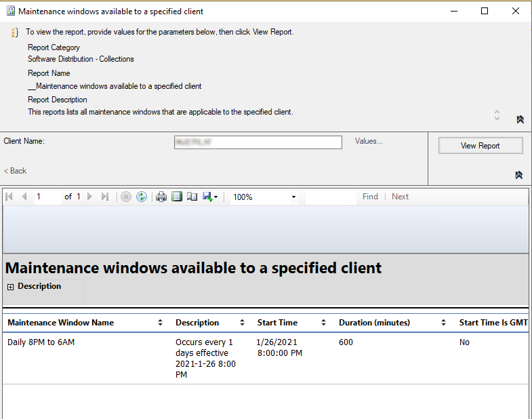Sort by Start Time column
532x419 pixels.
pos(323,323)
